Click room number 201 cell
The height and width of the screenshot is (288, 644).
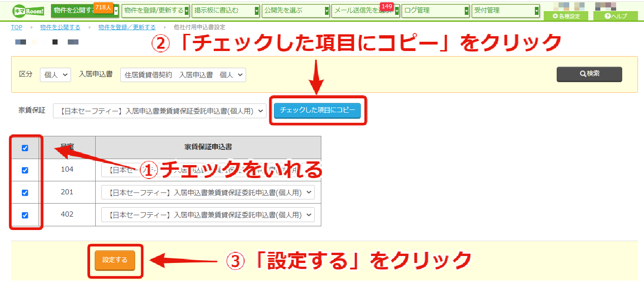(67, 192)
